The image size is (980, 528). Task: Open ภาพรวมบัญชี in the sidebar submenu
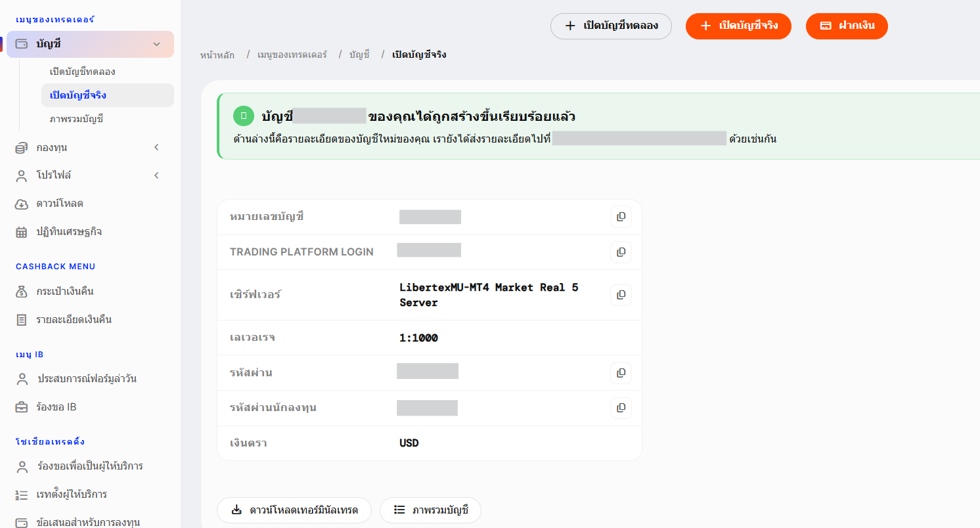click(76, 119)
